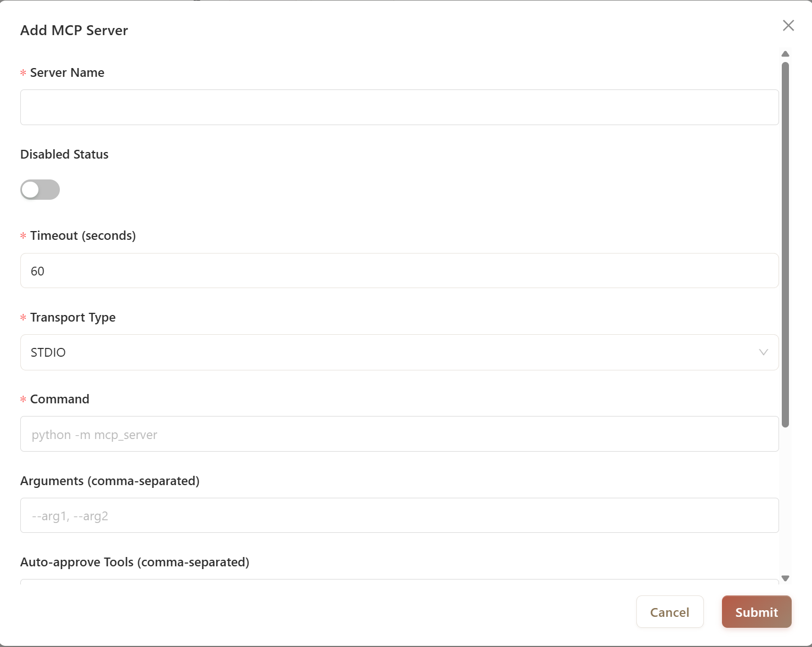Click the Timeout (seconds) field label
This screenshot has height=647, width=812.
click(82, 235)
